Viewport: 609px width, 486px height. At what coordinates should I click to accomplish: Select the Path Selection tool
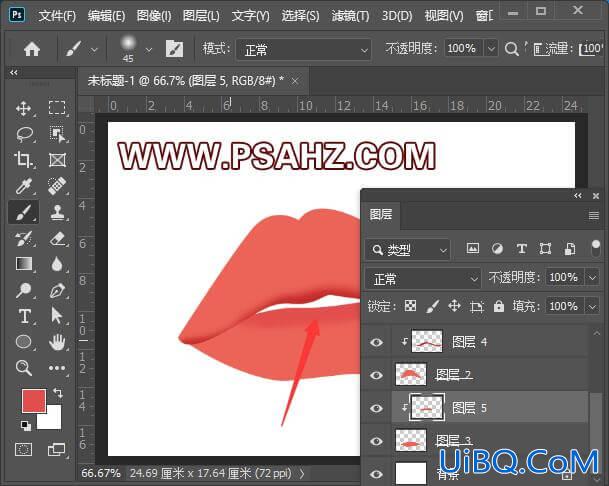tap(57, 315)
